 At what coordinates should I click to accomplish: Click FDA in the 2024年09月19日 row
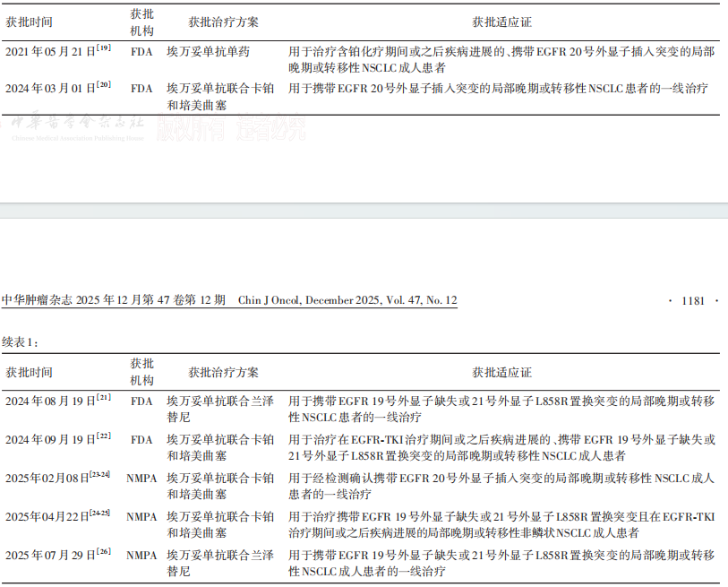click(x=141, y=440)
